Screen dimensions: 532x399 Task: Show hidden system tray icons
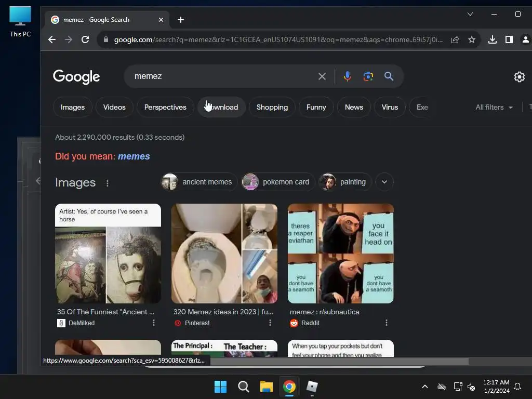click(425, 387)
